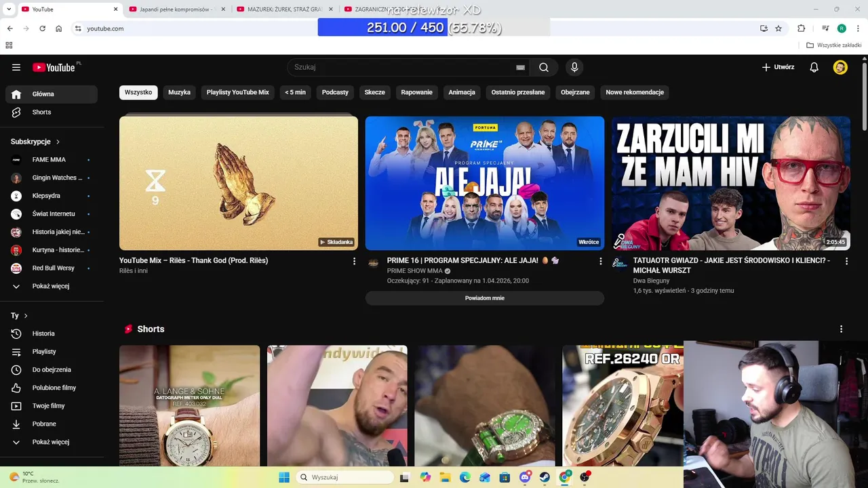
Task: Open OBS Studio from the taskbar
Action: click(x=585, y=477)
